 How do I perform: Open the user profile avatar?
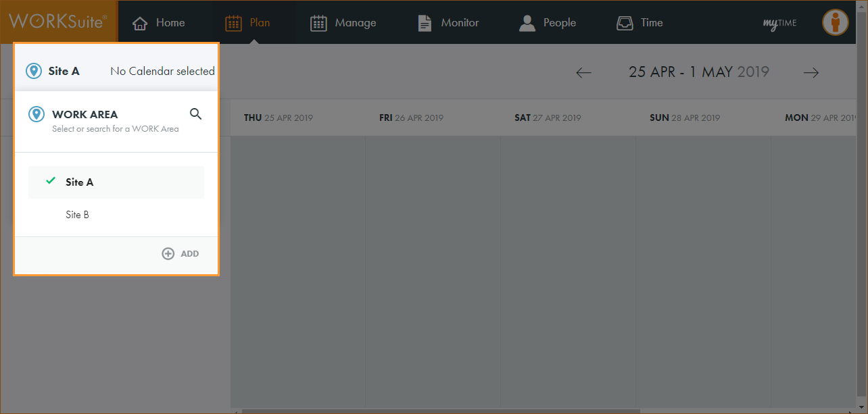click(x=835, y=22)
